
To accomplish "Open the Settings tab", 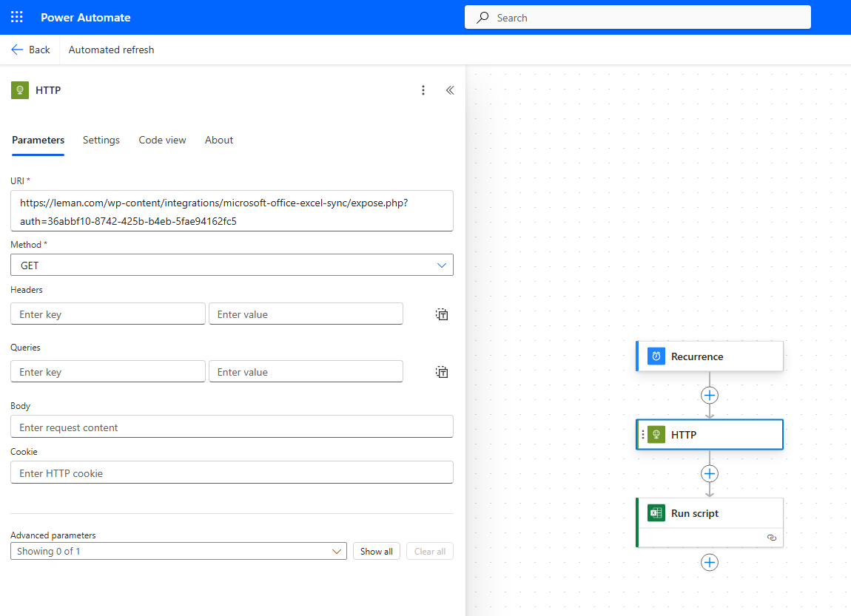I will [x=101, y=140].
